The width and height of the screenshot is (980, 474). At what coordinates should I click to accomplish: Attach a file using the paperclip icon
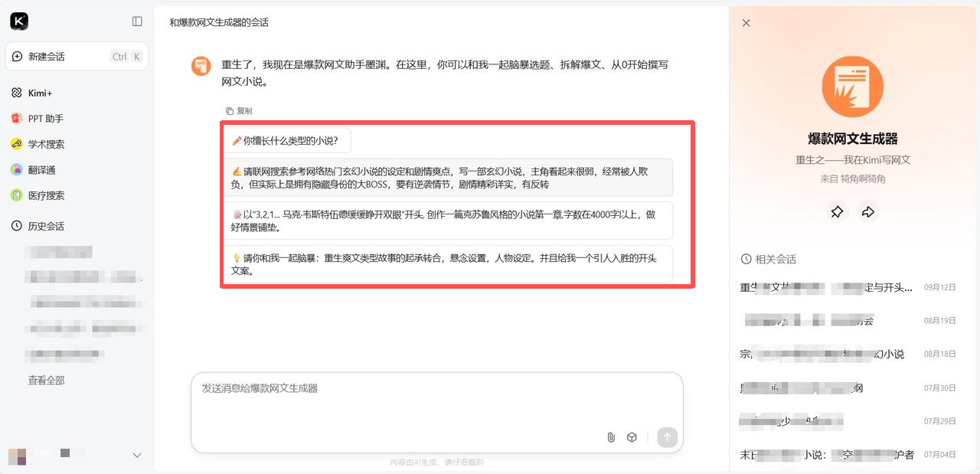pyautogui.click(x=611, y=437)
